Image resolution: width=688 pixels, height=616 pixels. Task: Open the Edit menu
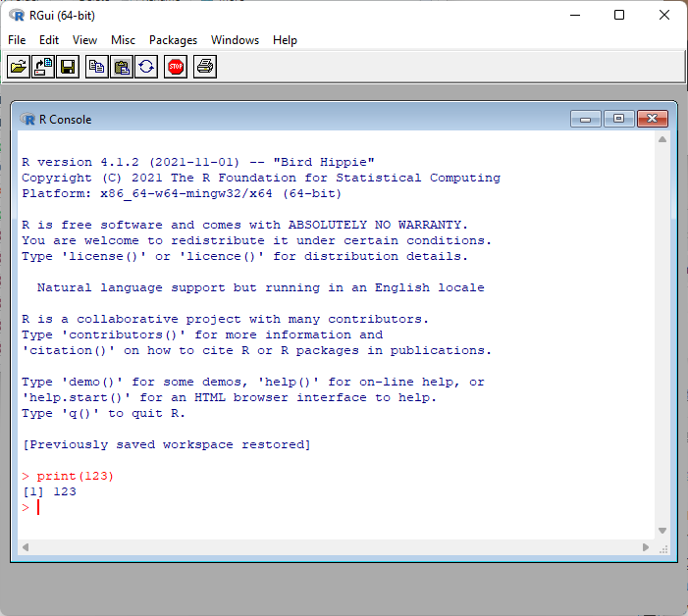[49, 40]
